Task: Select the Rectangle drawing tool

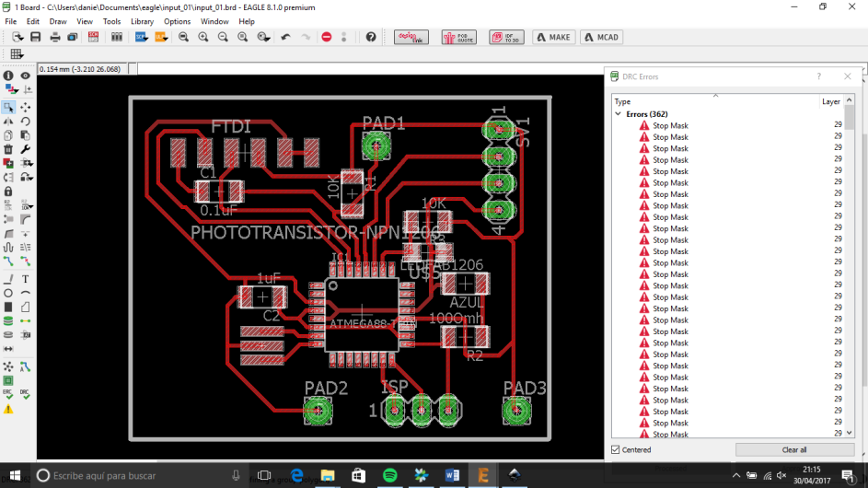Action: [8, 307]
